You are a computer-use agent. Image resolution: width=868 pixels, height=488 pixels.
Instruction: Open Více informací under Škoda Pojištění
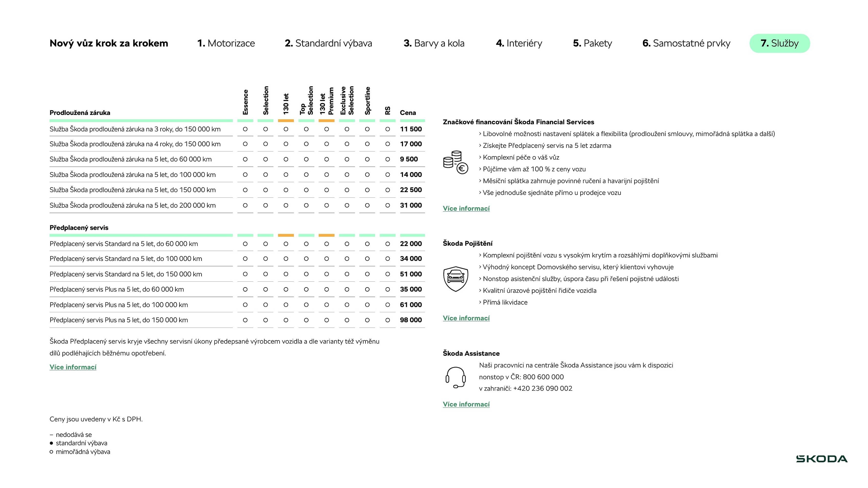coord(466,318)
